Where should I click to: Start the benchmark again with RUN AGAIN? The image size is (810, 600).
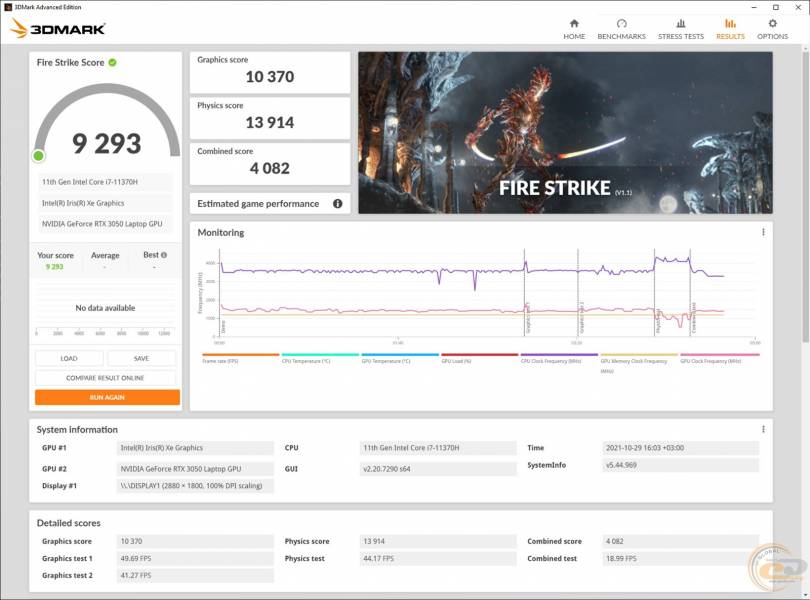[x=107, y=397]
